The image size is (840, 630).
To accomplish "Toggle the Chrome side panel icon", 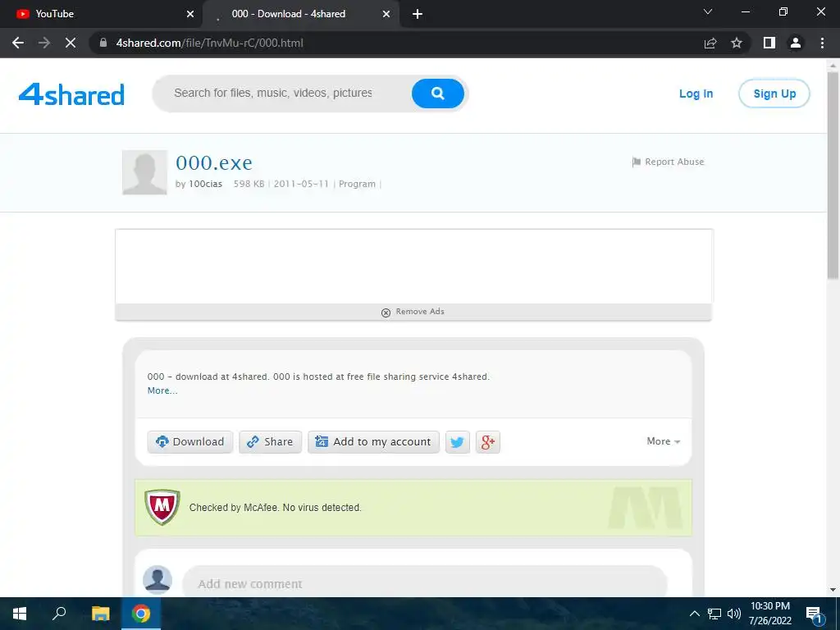I will tap(769, 43).
